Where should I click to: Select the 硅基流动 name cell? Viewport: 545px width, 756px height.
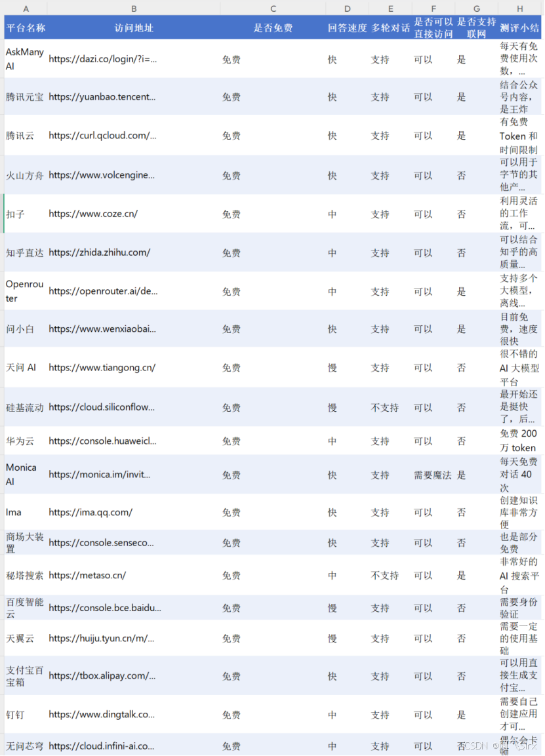(26, 407)
